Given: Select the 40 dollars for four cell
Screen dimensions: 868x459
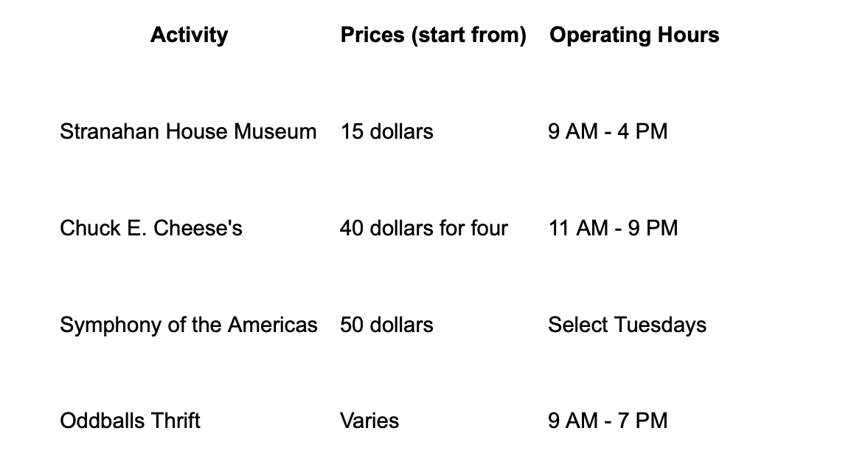Looking at the screenshot, I should point(423,228).
